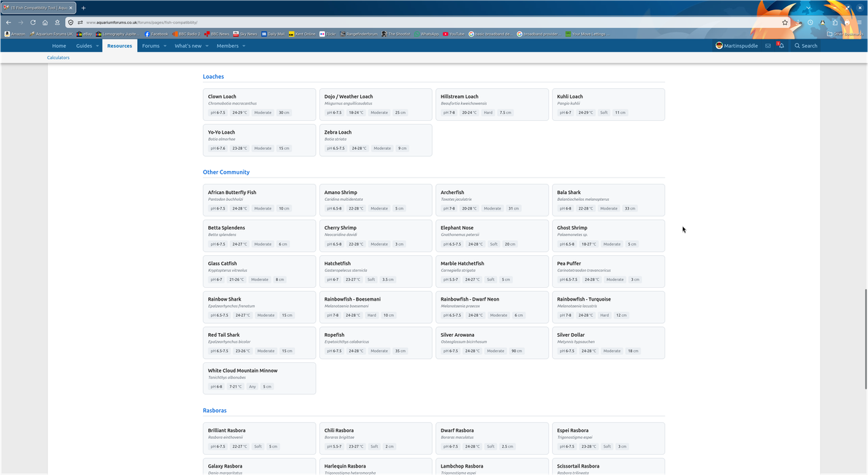
Task: Select the Amano Shrimp card
Action: 376,200
